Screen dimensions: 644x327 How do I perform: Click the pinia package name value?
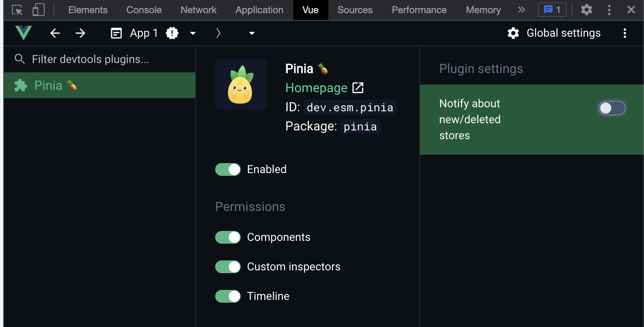[360, 126]
